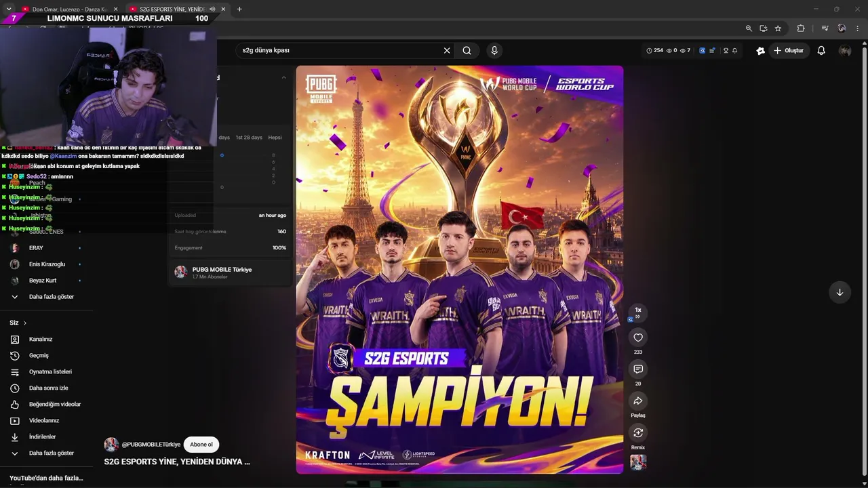868x488 pixels.
Task: Click the 'an hour ago' upload value
Action: [x=273, y=216]
